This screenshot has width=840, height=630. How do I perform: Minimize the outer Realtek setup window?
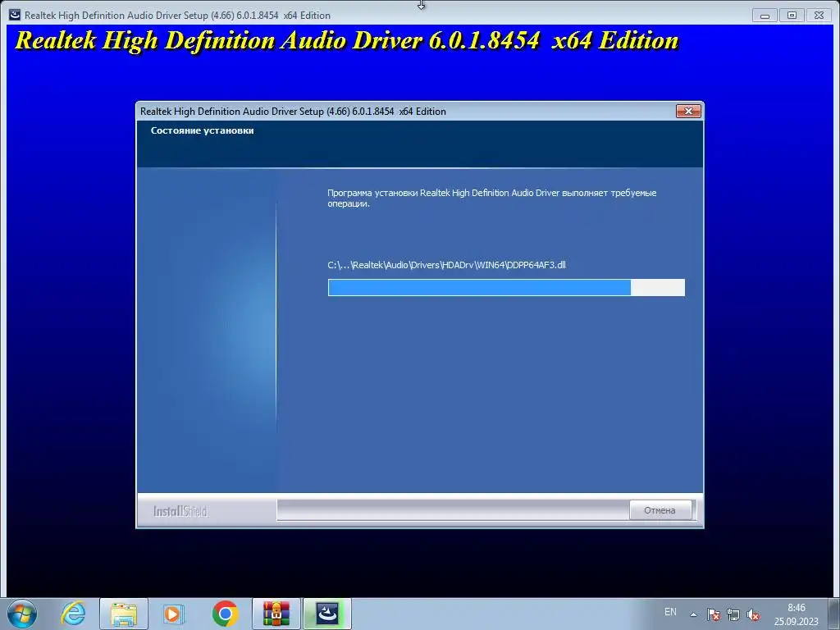(x=765, y=16)
